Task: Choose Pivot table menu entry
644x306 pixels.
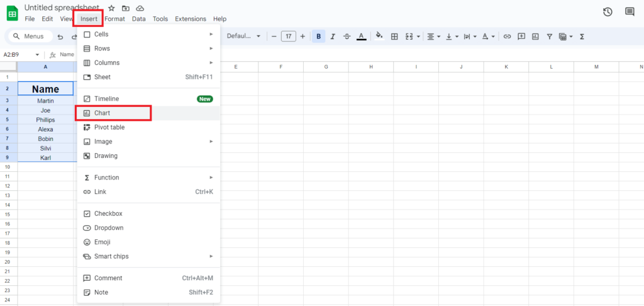Action: pos(109,127)
